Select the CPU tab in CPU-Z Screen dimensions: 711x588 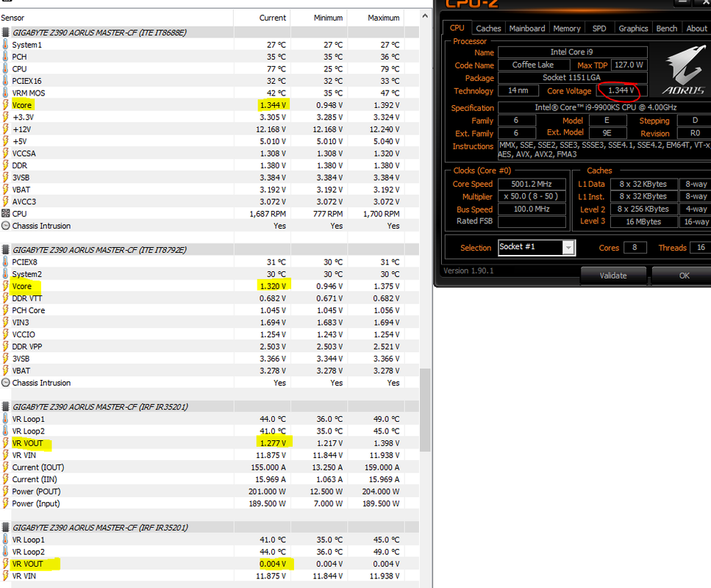tap(457, 28)
